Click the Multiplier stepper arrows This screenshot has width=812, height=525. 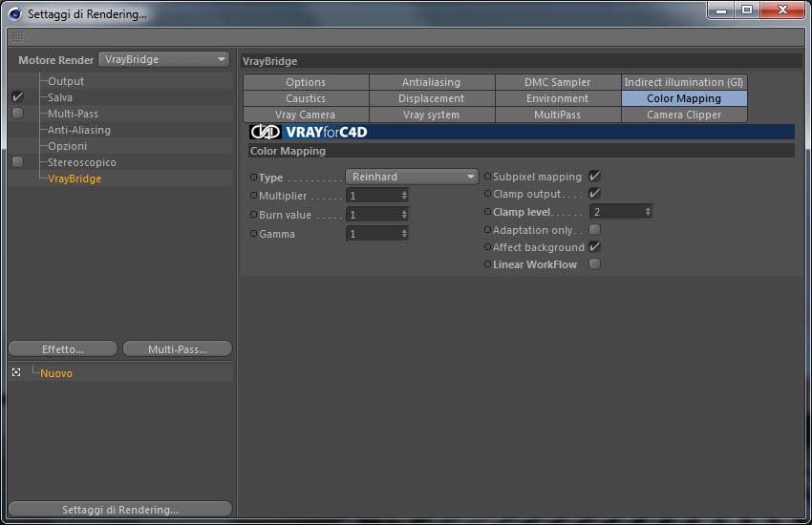pos(404,196)
